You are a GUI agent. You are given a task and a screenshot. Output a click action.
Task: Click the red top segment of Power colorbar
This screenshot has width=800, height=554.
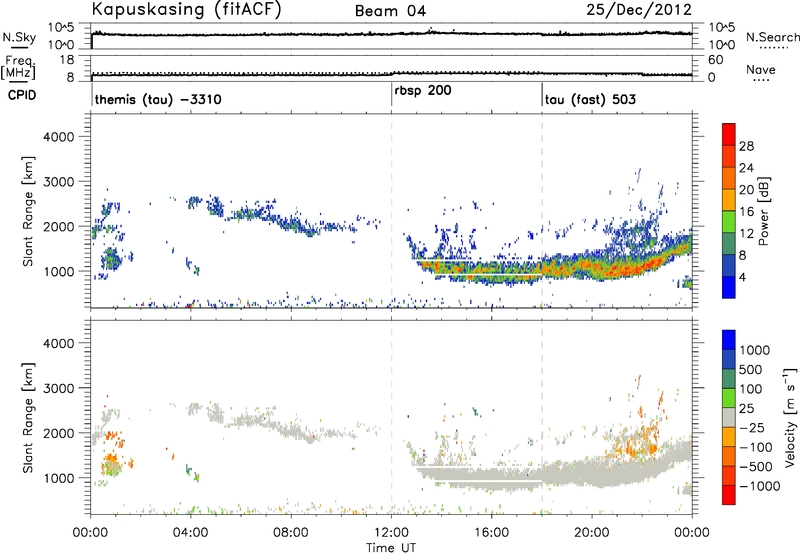click(x=729, y=135)
